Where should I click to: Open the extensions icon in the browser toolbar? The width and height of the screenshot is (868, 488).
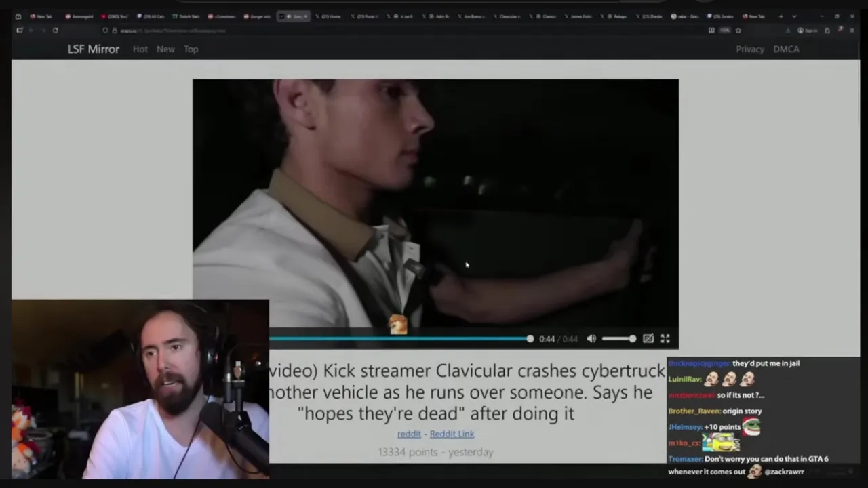pyautogui.click(x=827, y=30)
